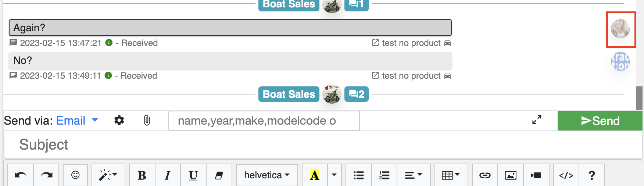This screenshot has width=644, height=186.
Task: Toggle bold formatting
Action: [x=142, y=175]
